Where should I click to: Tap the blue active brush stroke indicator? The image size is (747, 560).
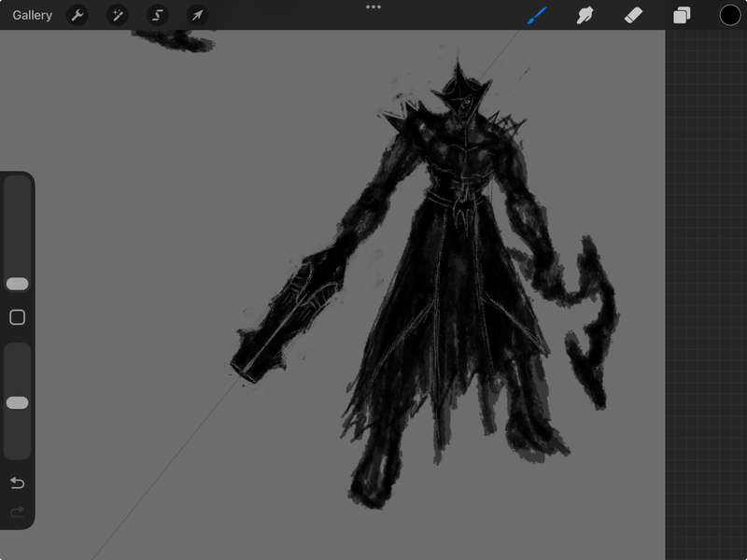[x=534, y=15]
